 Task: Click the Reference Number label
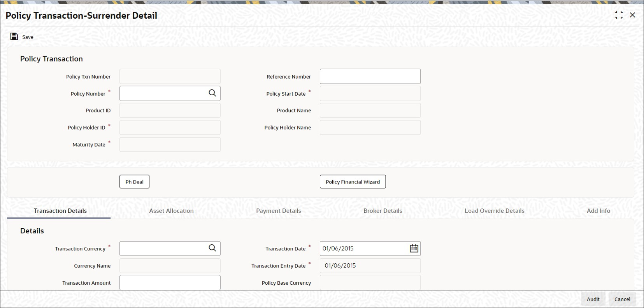(289, 77)
